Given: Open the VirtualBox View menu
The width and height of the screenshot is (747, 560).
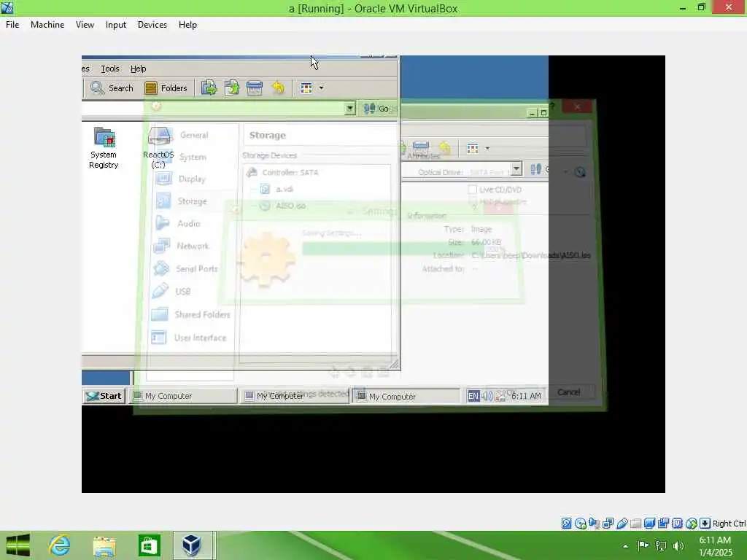Looking at the screenshot, I should click(x=85, y=25).
